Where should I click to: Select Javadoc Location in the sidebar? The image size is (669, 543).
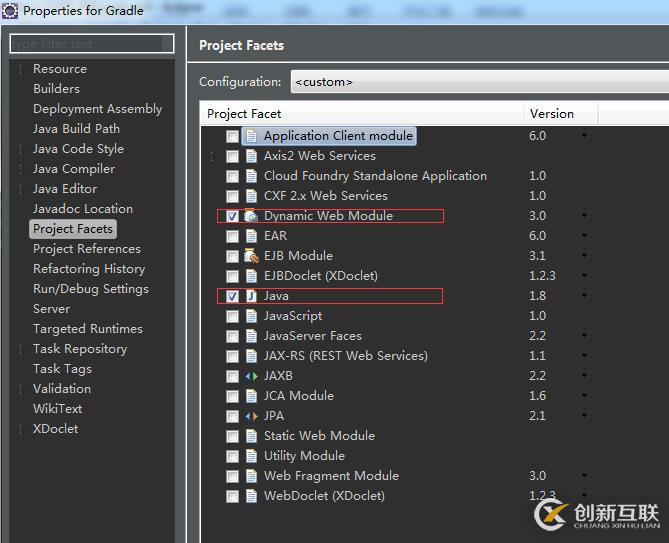[x=83, y=209]
